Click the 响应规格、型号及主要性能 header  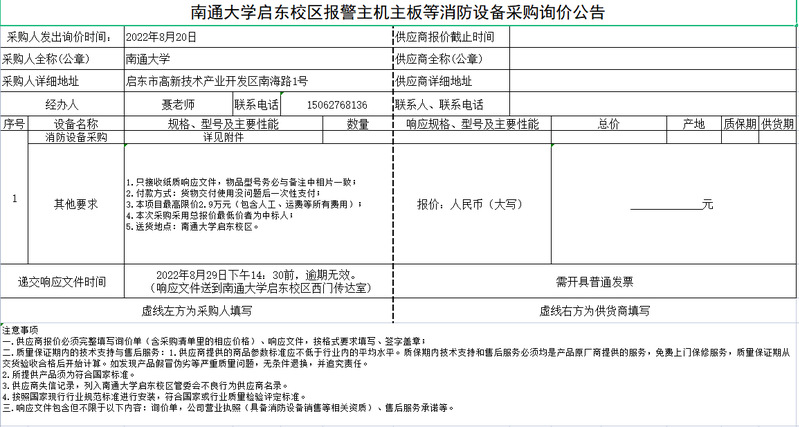coord(472,123)
